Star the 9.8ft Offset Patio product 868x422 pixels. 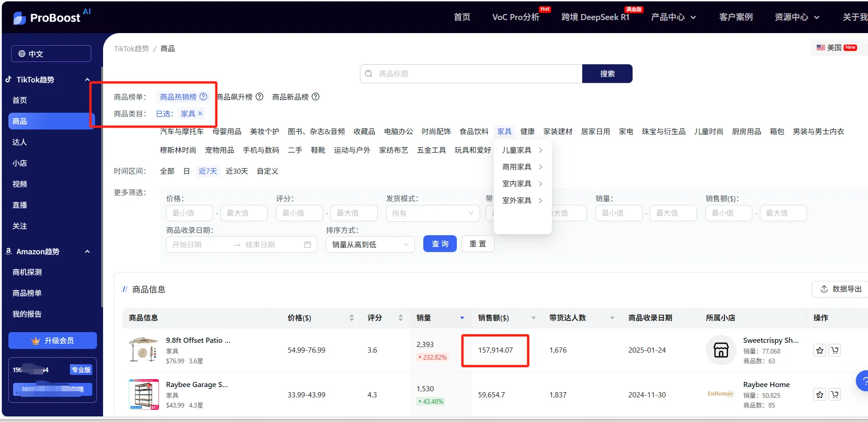[x=819, y=350]
